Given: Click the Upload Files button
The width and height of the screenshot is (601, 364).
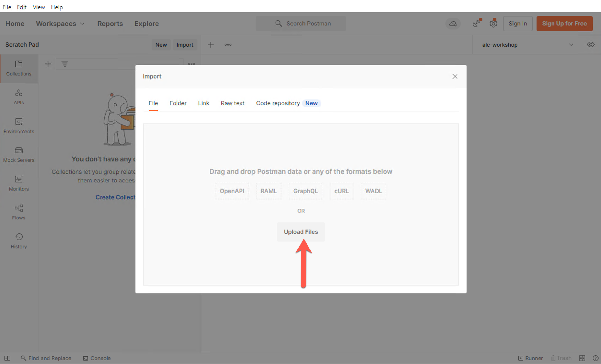Looking at the screenshot, I should (x=300, y=231).
